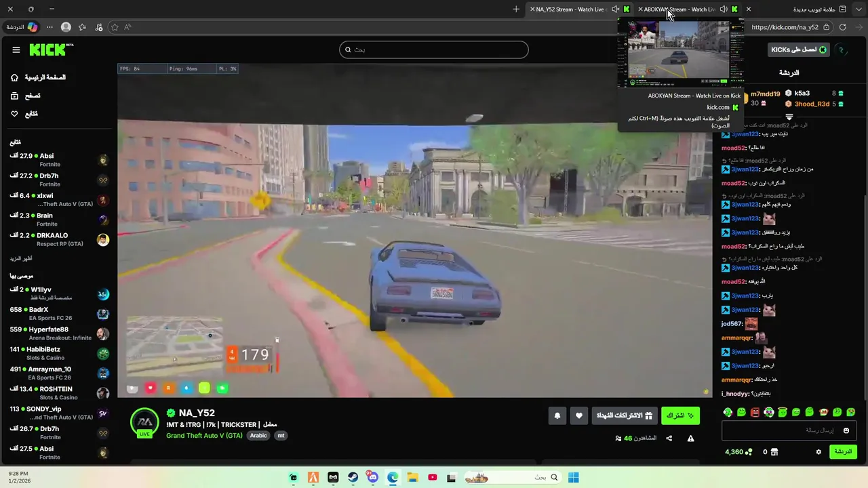Image resolution: width=868 pixels, height=488 pixels.
Task: Click the media control music icon
Action: tap(99, 27)
